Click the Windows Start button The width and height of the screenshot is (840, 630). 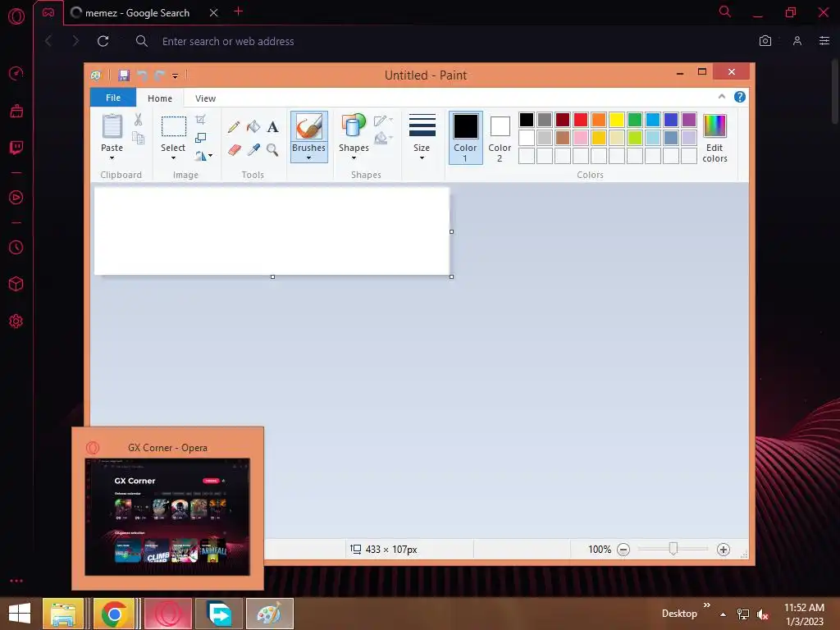20,614
